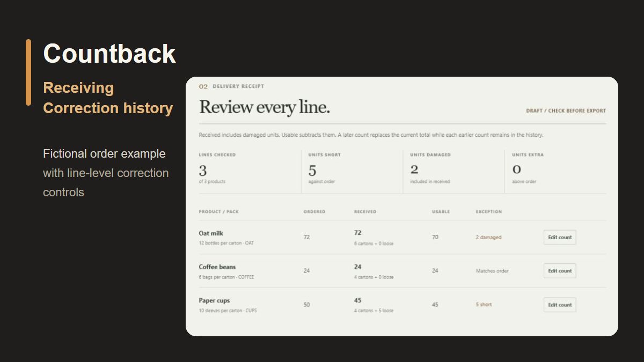Click usable quantity 70 for Oat milk
This screenshot has width=644, height=362.
click(x=435, y=237)
